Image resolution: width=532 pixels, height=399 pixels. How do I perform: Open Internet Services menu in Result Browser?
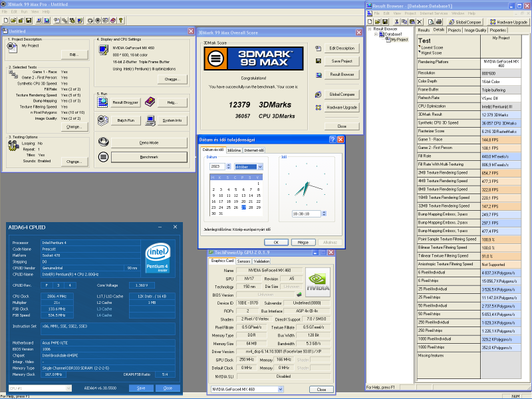tap(434, 13)
